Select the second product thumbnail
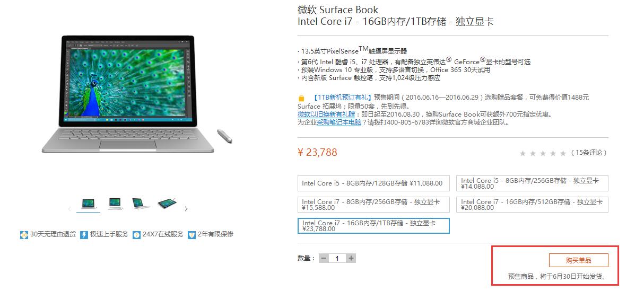 [x=115, y=204]
